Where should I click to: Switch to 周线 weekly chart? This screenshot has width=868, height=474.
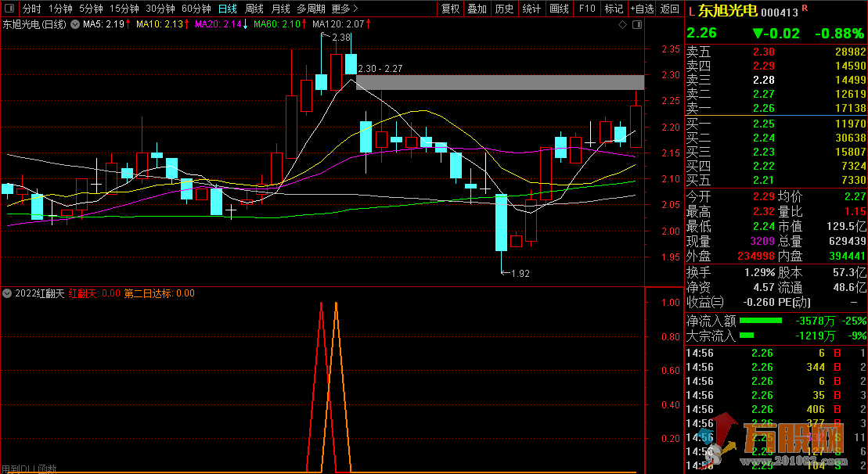[x=254, y=9]
